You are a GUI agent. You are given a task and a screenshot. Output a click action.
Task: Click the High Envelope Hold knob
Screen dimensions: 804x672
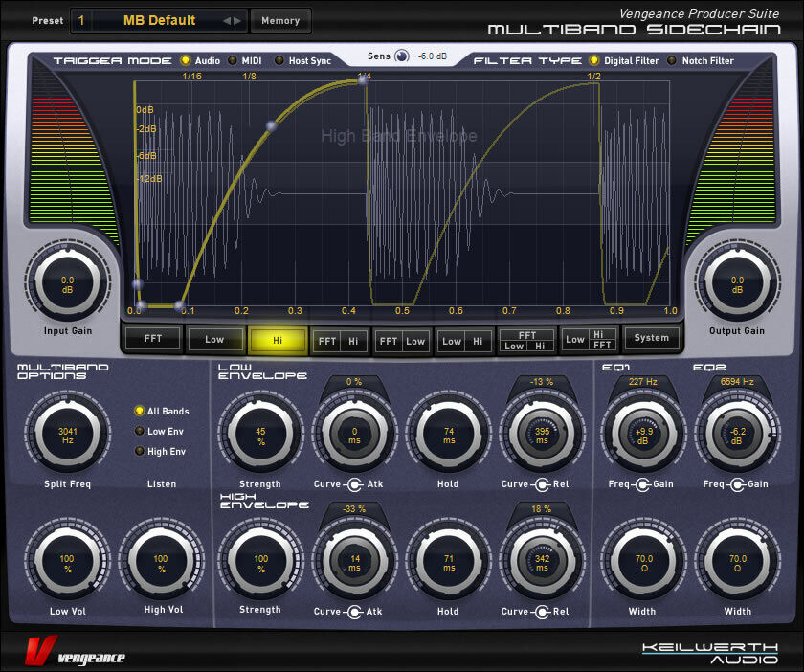[449, 562]
